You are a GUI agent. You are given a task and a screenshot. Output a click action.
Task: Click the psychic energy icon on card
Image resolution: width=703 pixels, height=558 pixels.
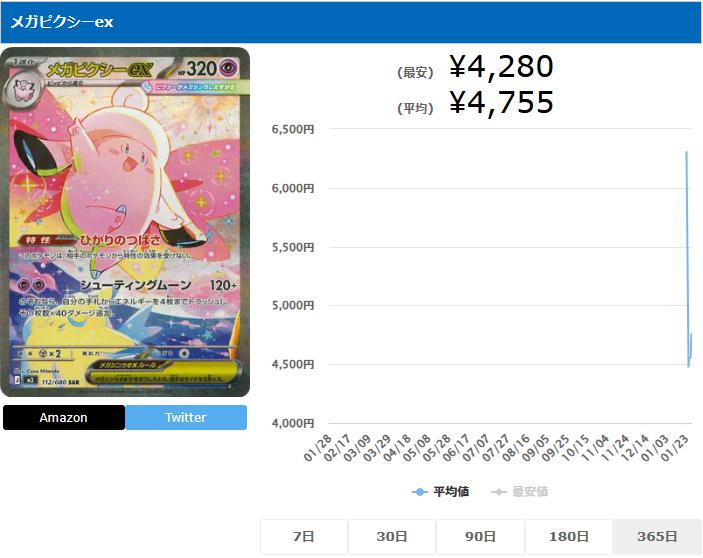pos(228,68)
